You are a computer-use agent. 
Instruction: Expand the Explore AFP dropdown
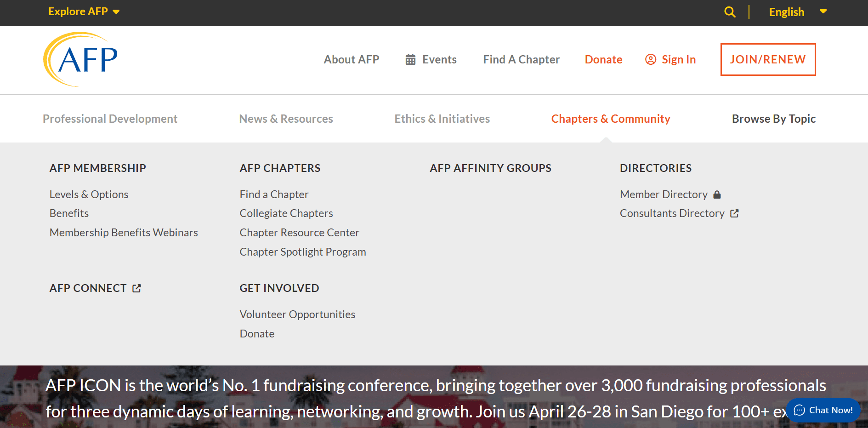(84, 11)
